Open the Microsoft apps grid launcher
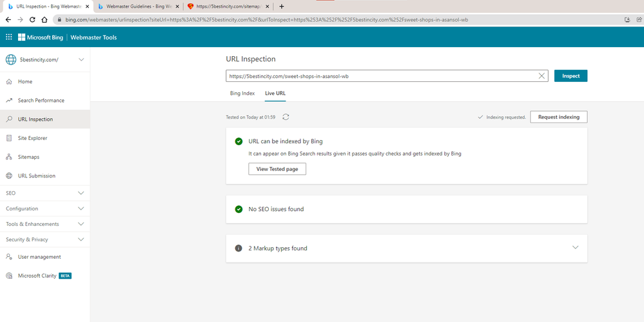This screenshot has width=644, height=322. click(x=8, y=37)
